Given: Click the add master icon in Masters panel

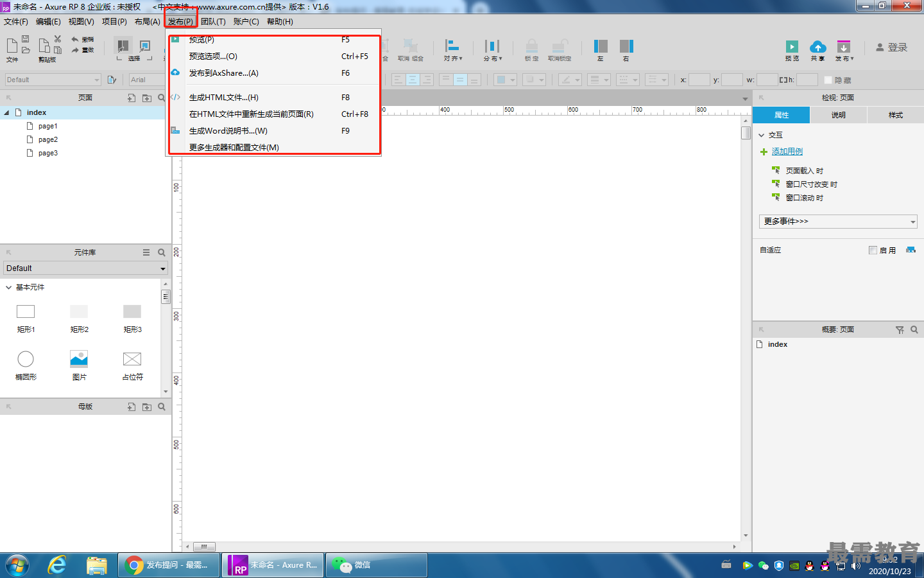Looking at the screenshot, I should click(x=132, y=407).
